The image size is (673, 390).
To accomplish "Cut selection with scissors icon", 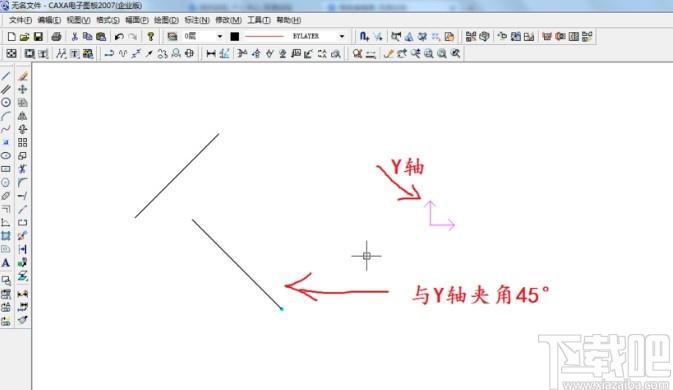I will [x=75, y=36].
